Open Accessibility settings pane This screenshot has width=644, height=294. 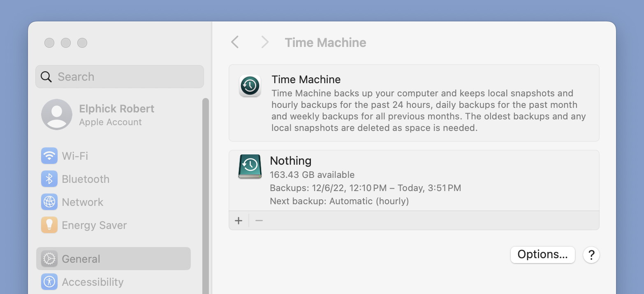pos(114,282)
